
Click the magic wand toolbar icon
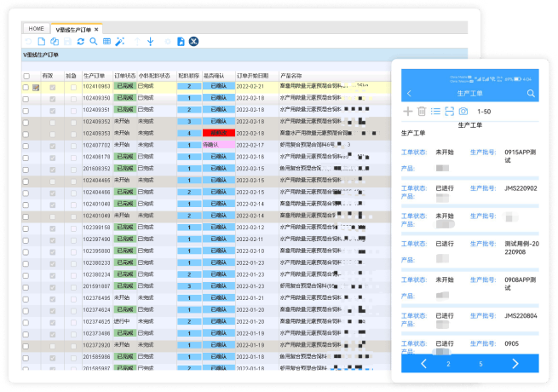point(120,41)
